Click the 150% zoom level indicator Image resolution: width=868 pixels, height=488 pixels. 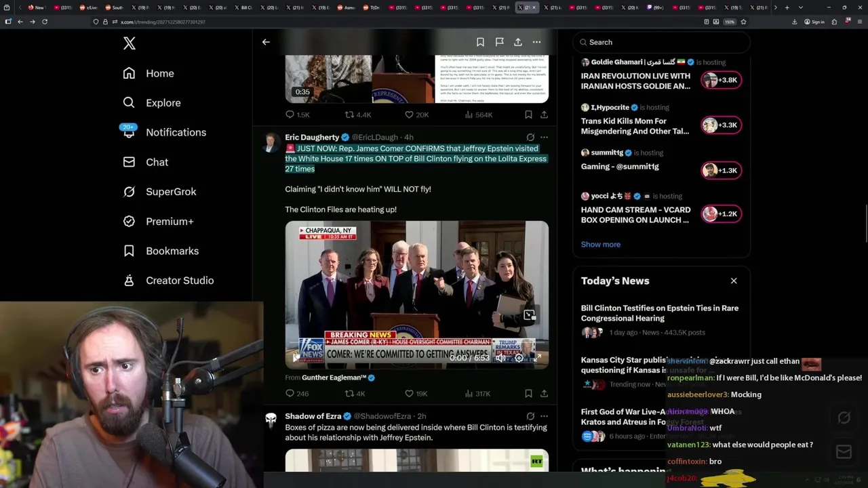(730, 22)
